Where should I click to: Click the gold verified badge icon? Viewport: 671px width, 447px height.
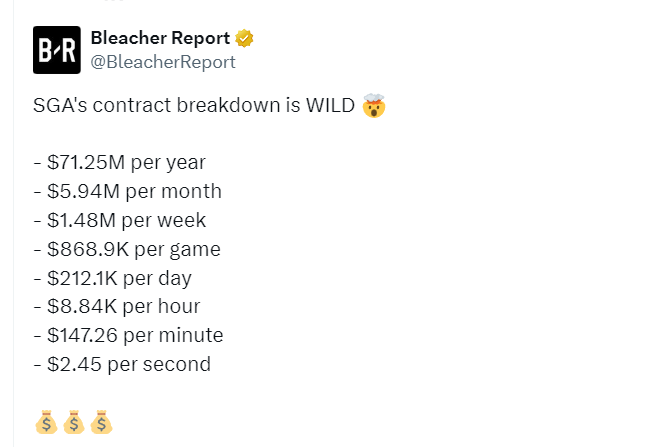coord(244,38)
